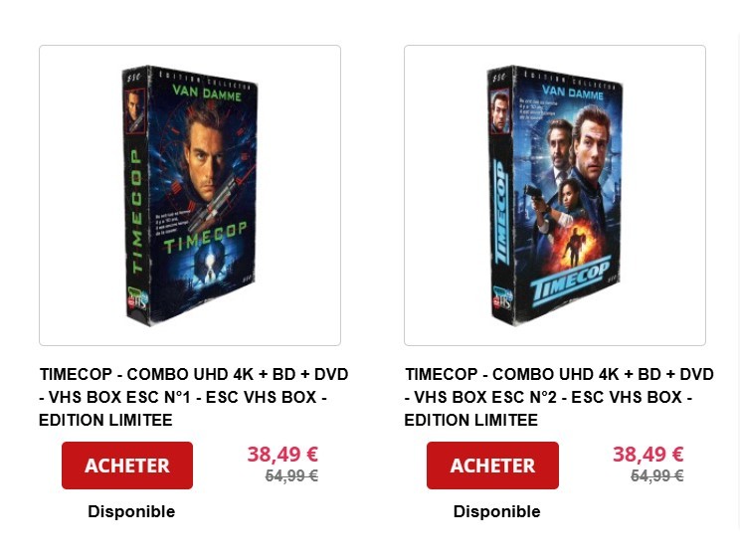Viewport: 740px width, 560px height.
Task: Click the 38,49 € price of Box N°2
Action: 647,455
